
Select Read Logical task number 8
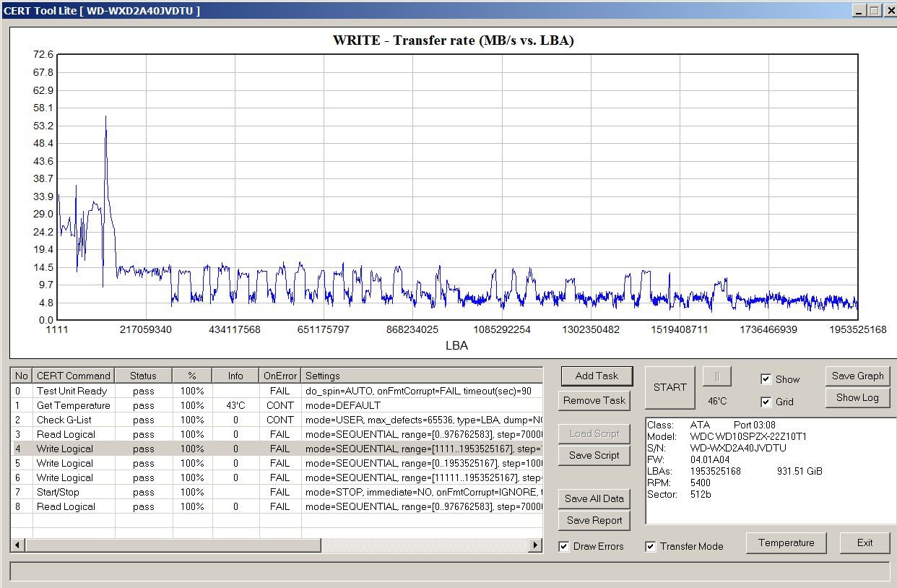(277, 506)
